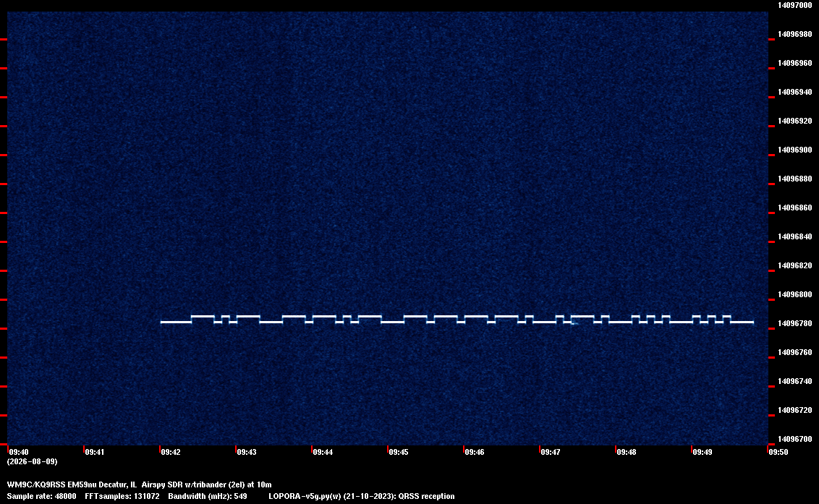
Task: Click the 09:45 time axis label
Action: pos(399,452)
